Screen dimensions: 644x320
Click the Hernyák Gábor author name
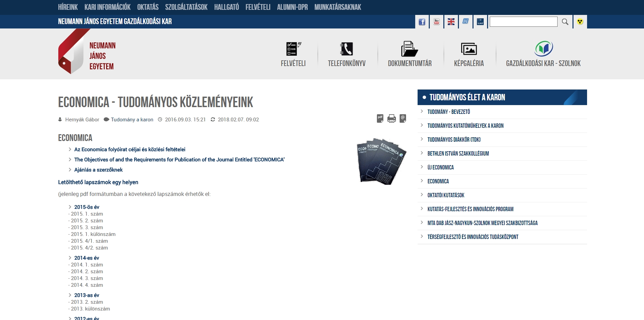(82, 120)
